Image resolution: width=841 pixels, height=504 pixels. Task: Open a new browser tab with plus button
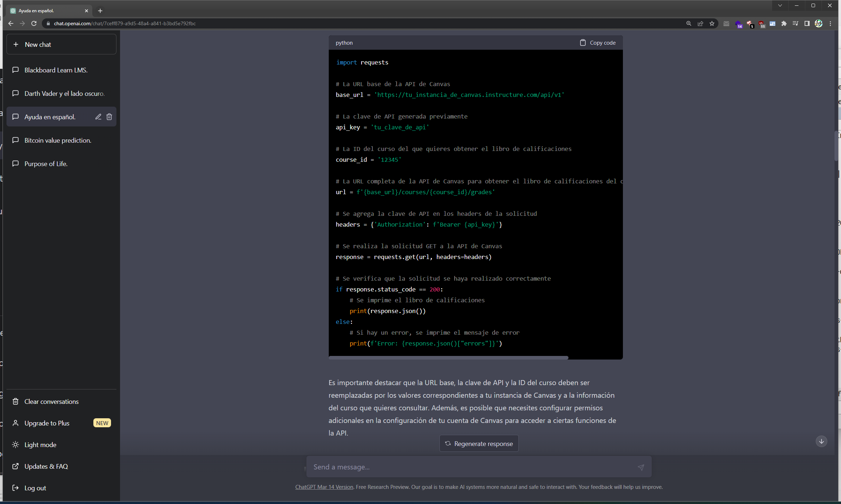100,11
